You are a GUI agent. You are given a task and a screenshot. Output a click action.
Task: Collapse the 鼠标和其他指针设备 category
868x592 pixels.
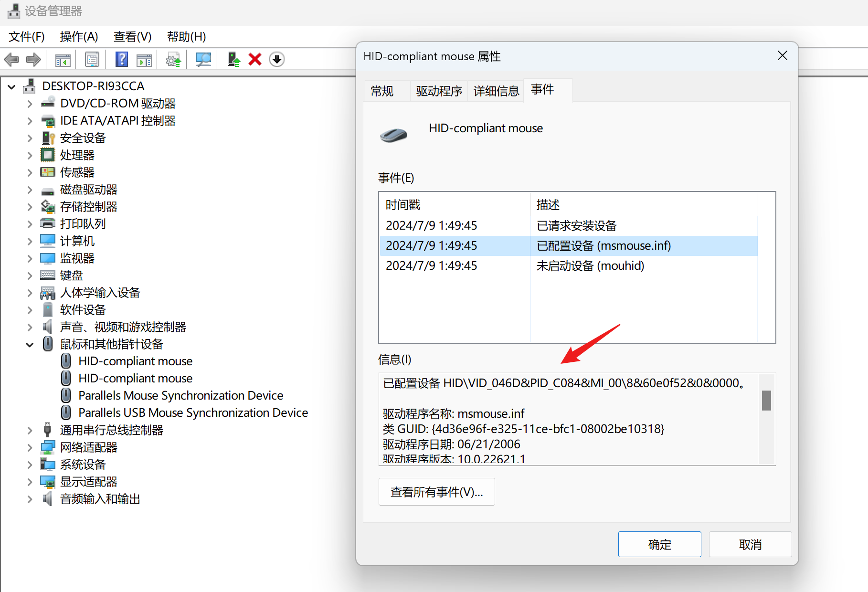click(30, 344)
